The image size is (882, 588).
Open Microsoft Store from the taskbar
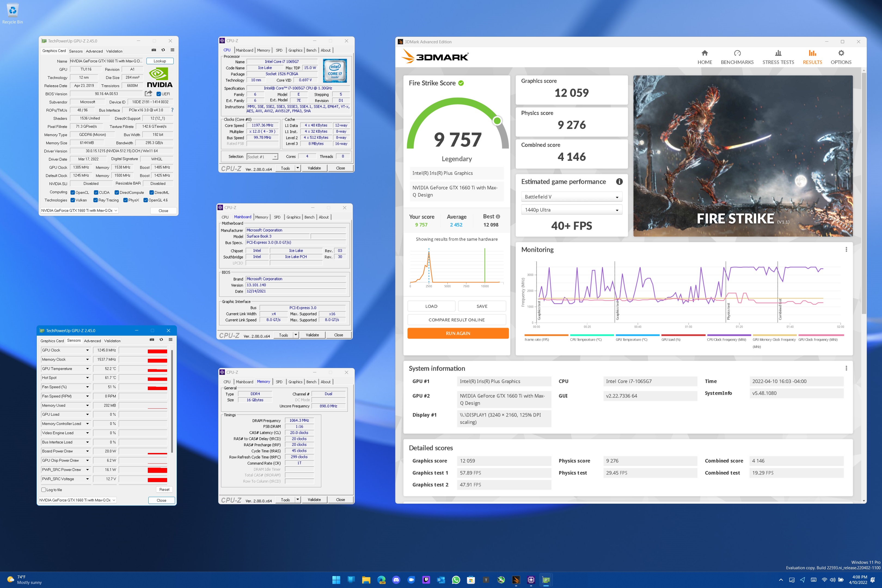pos(471,580)
